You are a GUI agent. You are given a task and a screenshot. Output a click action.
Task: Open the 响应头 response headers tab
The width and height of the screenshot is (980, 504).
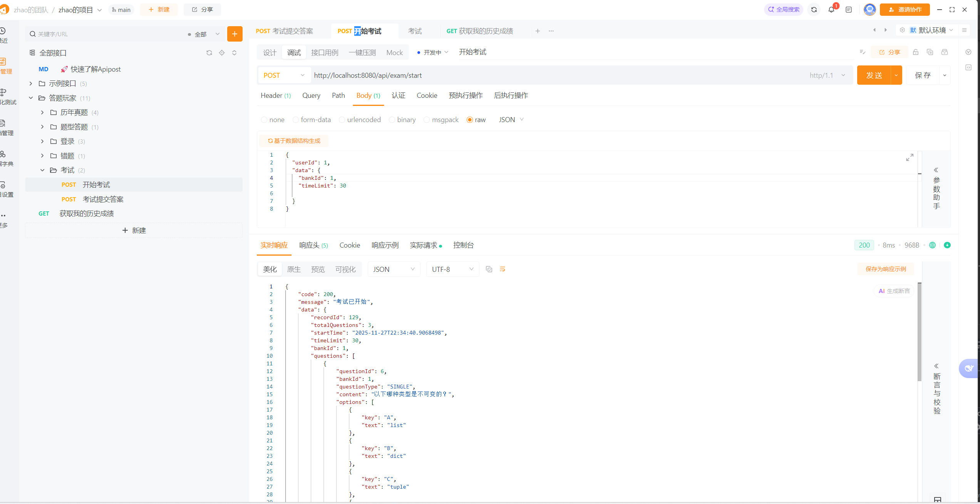tap(313, 245)
